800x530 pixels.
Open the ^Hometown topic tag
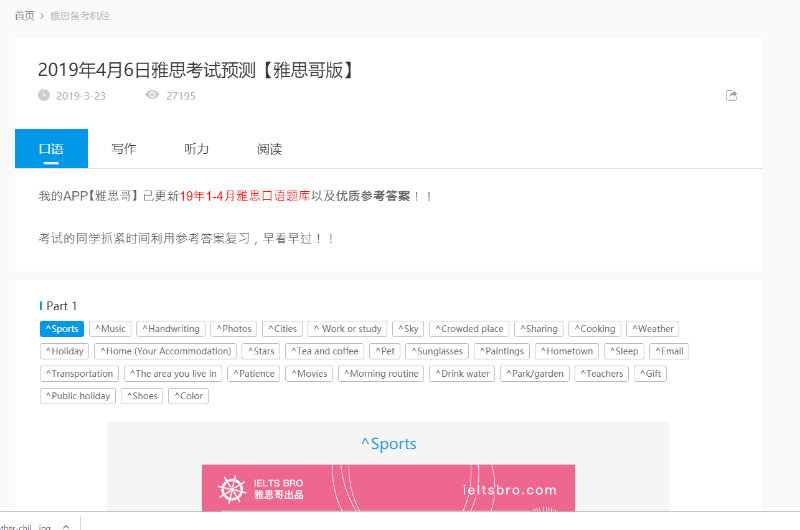567,351
